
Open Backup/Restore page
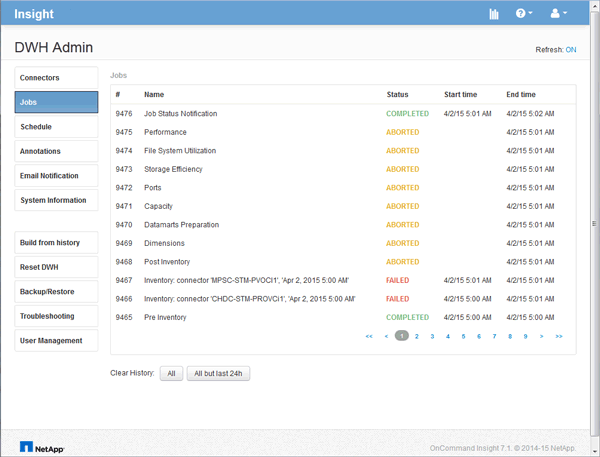56,292
